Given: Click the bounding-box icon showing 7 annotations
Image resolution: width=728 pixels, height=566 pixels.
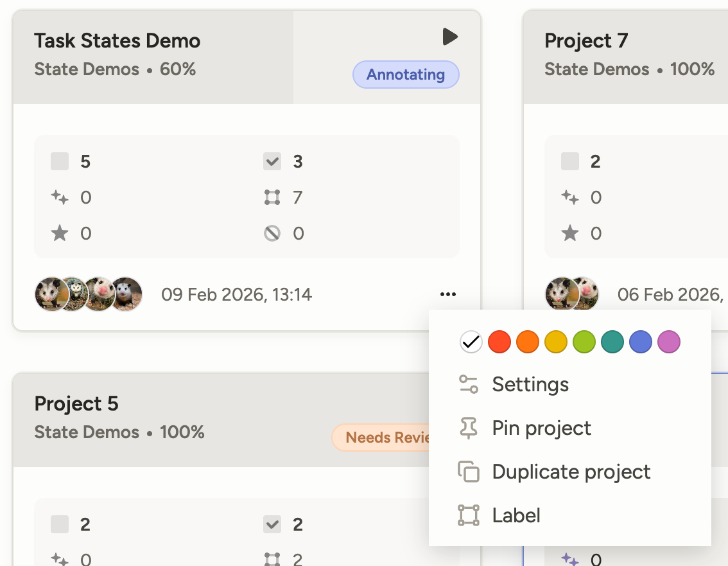Looking at the screenshot, I should (272, 197).
